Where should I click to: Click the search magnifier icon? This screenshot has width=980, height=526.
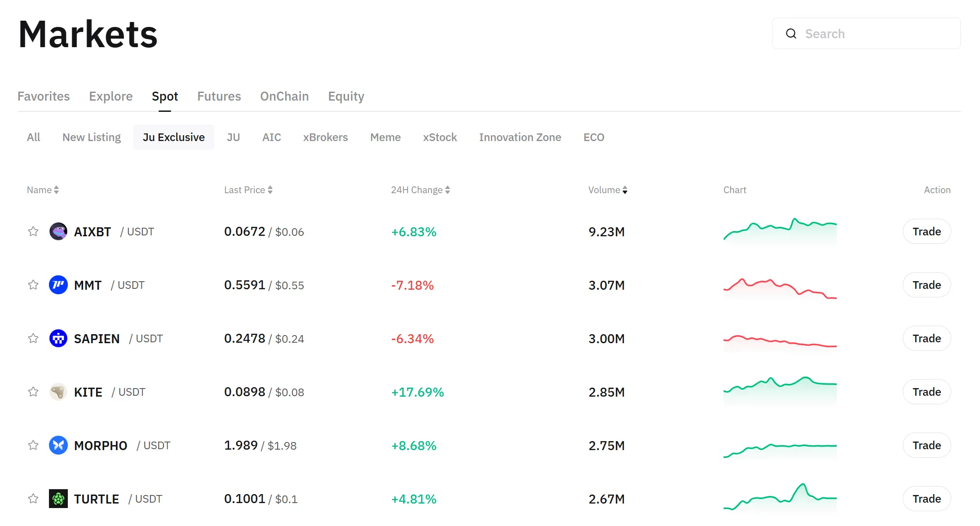(791, 34)
